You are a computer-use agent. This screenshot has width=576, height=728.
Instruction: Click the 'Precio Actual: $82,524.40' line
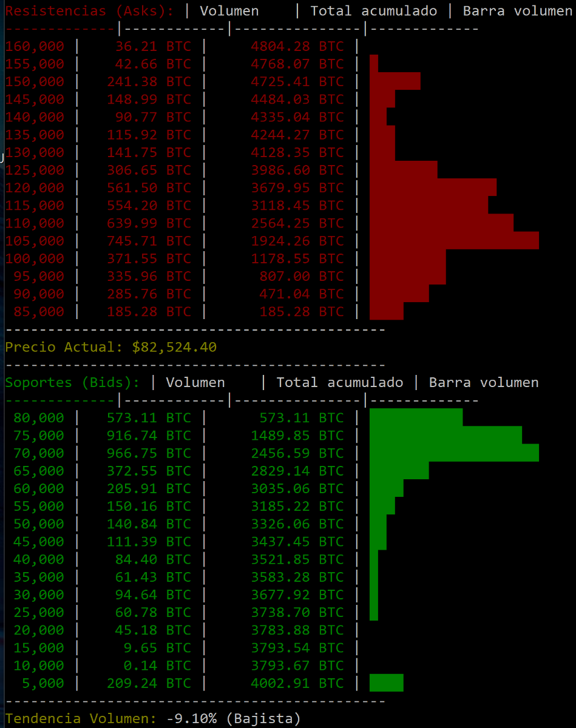[x=111, y=348]
